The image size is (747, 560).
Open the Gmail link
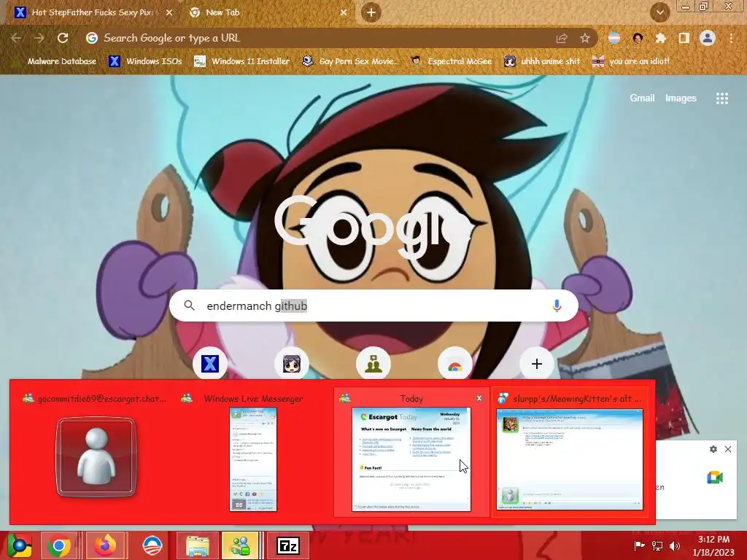click(x=642, y=98)
